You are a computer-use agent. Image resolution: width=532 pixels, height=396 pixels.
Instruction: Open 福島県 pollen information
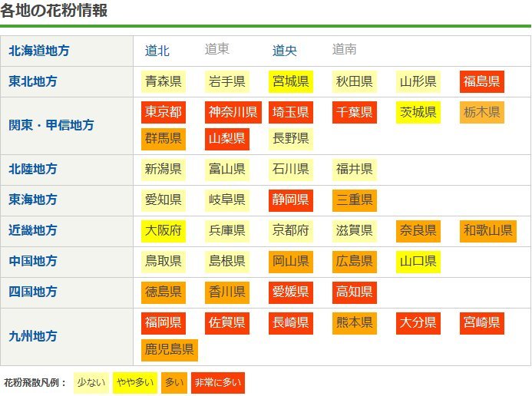coord(482,81)
